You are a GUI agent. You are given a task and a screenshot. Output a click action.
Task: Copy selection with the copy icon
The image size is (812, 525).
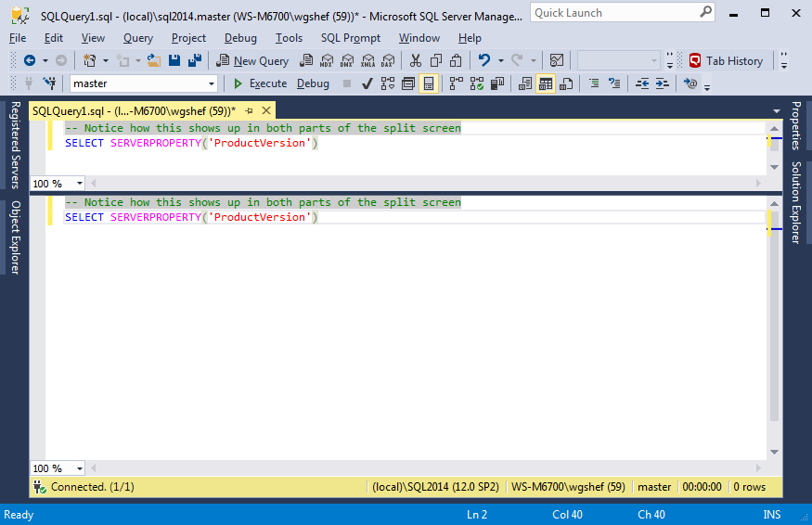[436, 60]
